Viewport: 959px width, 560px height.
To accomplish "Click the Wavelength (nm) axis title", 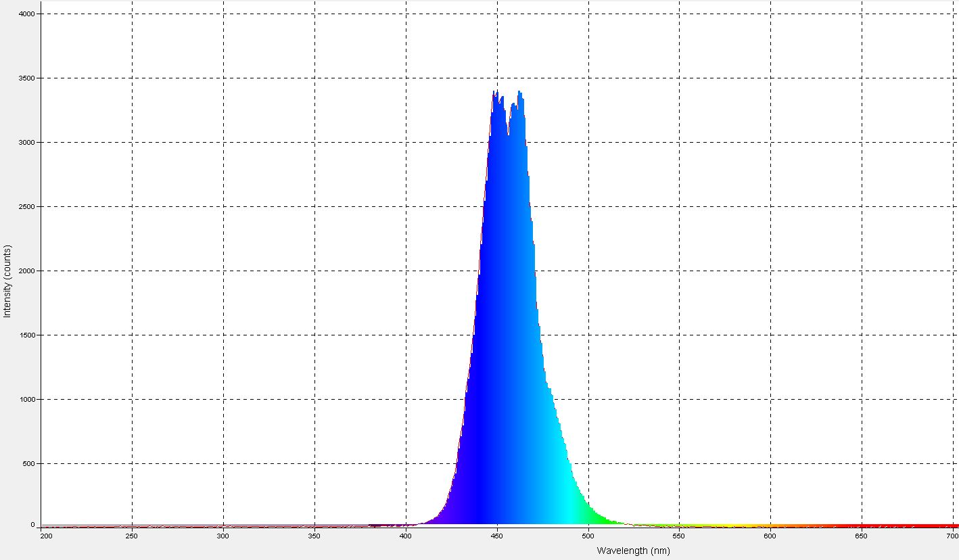I will click(633, 551).
